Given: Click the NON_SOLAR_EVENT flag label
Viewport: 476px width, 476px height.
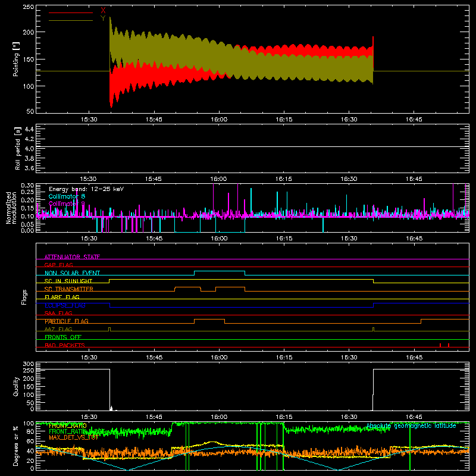Looking at the screenshot, I should [72, 273].
